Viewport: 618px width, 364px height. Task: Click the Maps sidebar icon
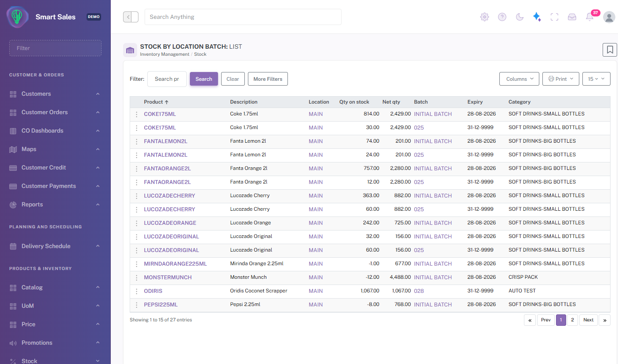pyautogui.click(x=13, y=149)
